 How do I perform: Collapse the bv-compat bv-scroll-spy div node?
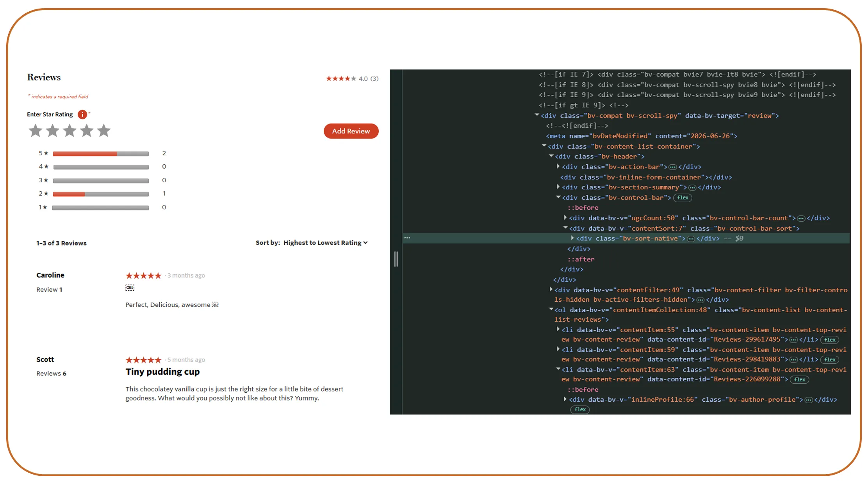537,115
